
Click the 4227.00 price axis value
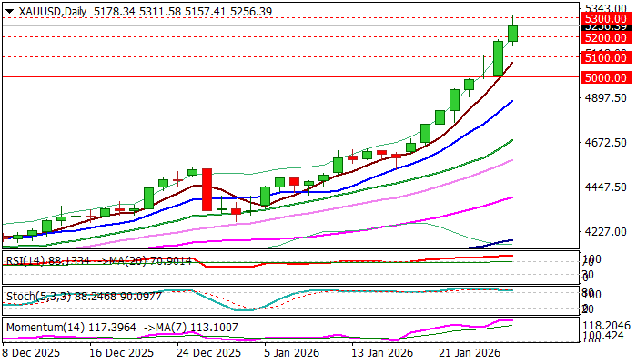point(605,232)
